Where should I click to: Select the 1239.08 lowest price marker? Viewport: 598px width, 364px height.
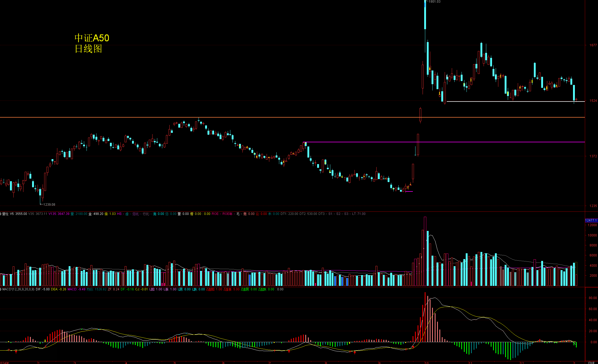pos(49,205)
